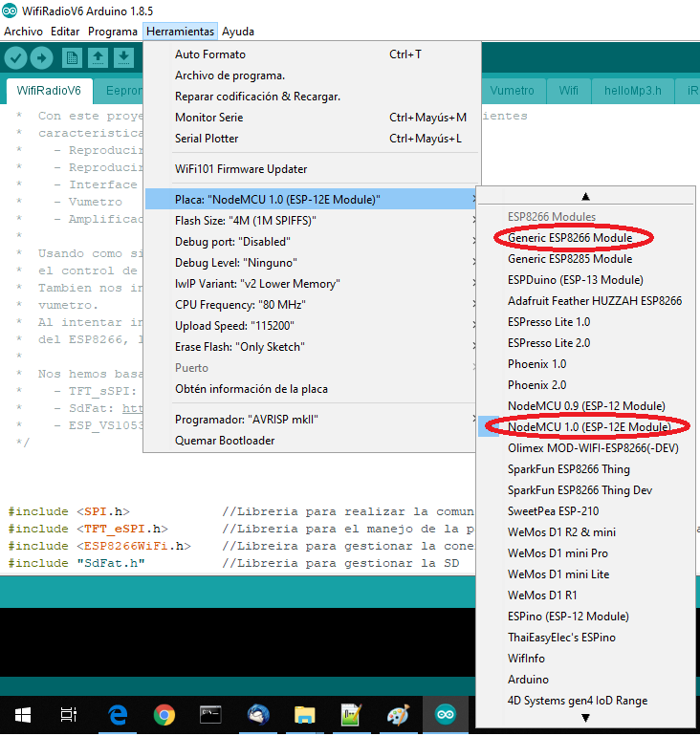
Task: Expand the Debug Level submenu
Action: click(x=312, y=263)
